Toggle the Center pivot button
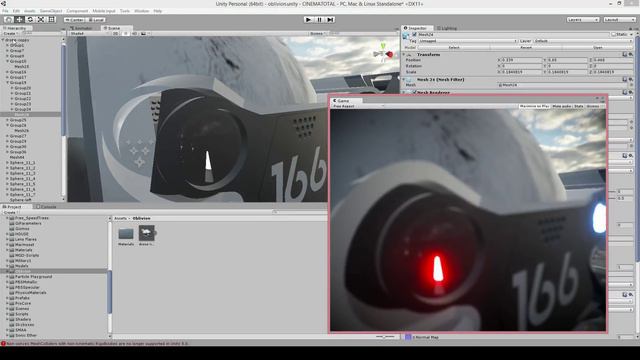 (x=74, y=20)
